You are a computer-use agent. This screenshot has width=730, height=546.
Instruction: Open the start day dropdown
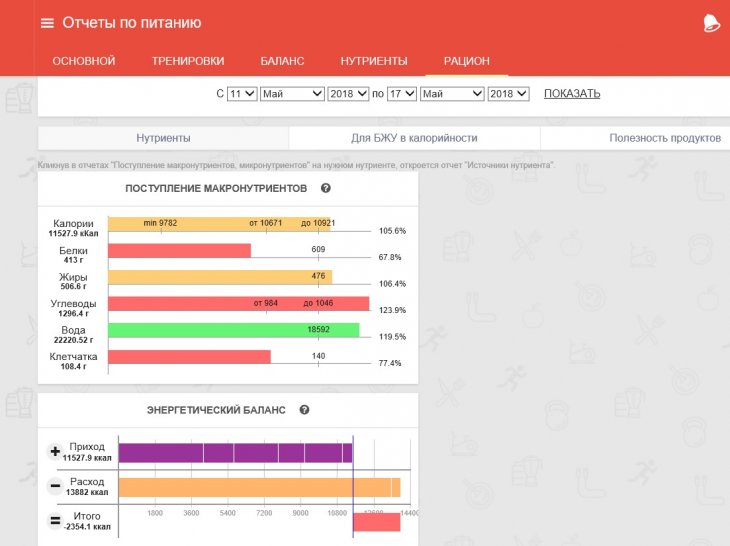(242, 94)
